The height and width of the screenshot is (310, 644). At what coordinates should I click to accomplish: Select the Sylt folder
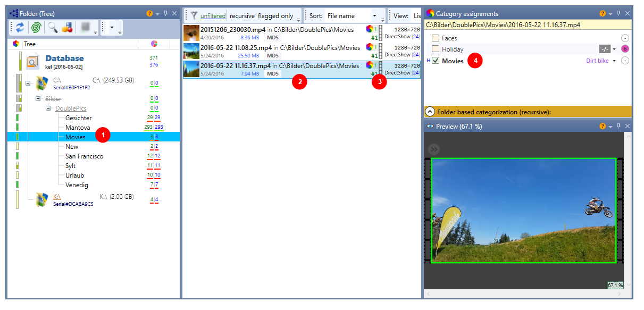click(70, 166)
